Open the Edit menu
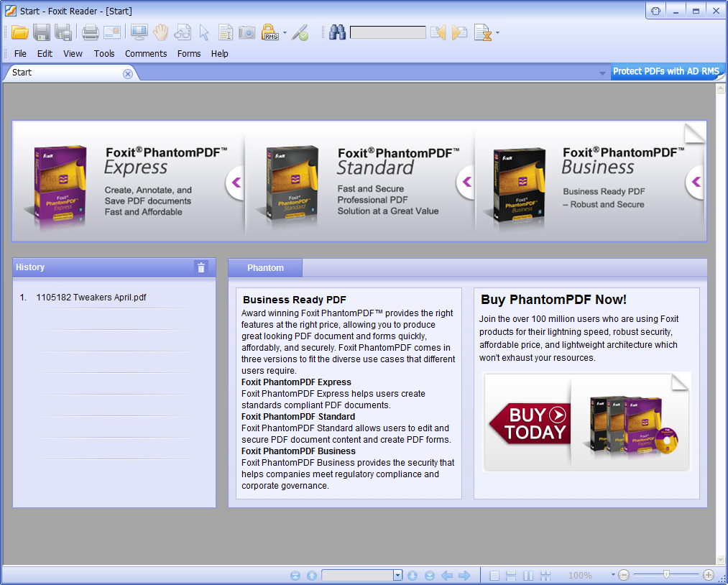728x585 pixels. point(45,54)
